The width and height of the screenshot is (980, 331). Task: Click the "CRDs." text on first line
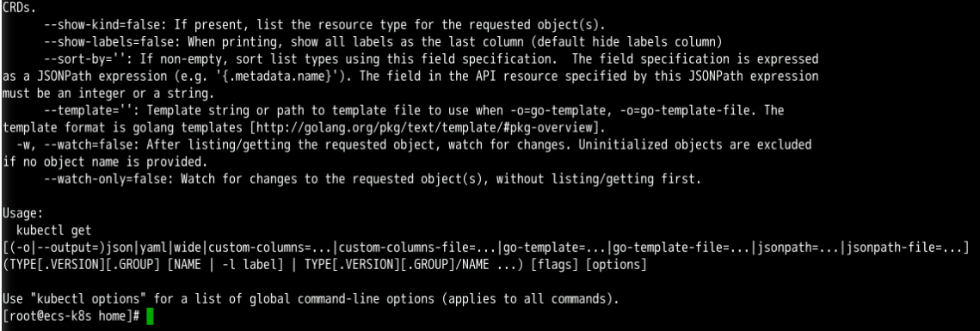(x=19, y=8)
